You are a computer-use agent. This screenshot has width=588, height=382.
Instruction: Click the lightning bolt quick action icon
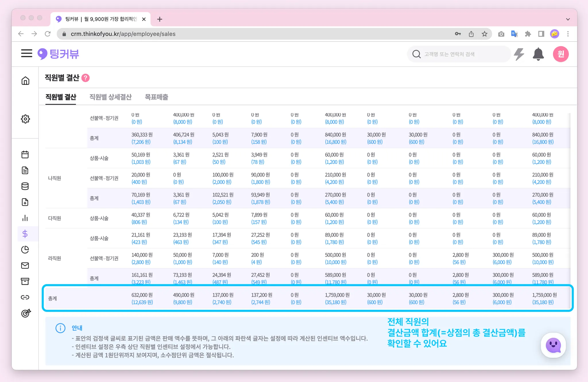click(519, 54)
